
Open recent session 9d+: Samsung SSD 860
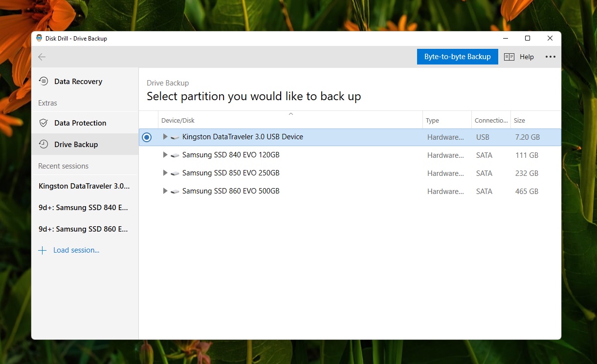pos(85,229)
